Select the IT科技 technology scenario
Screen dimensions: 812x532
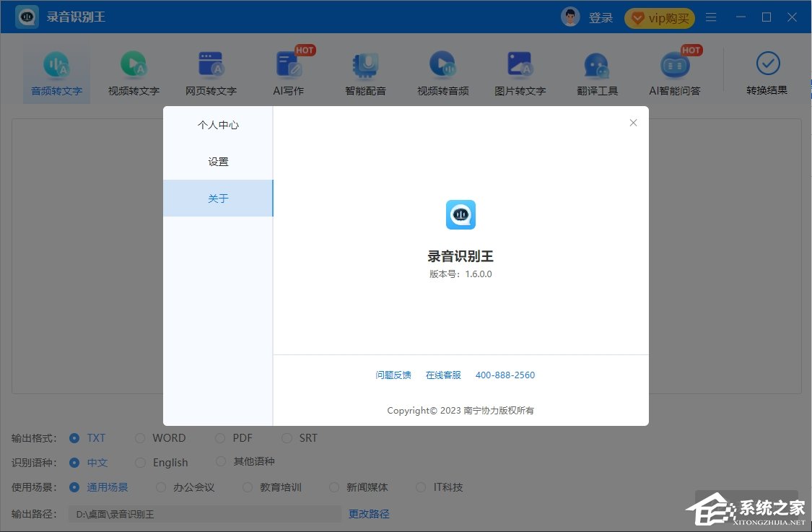(x=439, y=487)
